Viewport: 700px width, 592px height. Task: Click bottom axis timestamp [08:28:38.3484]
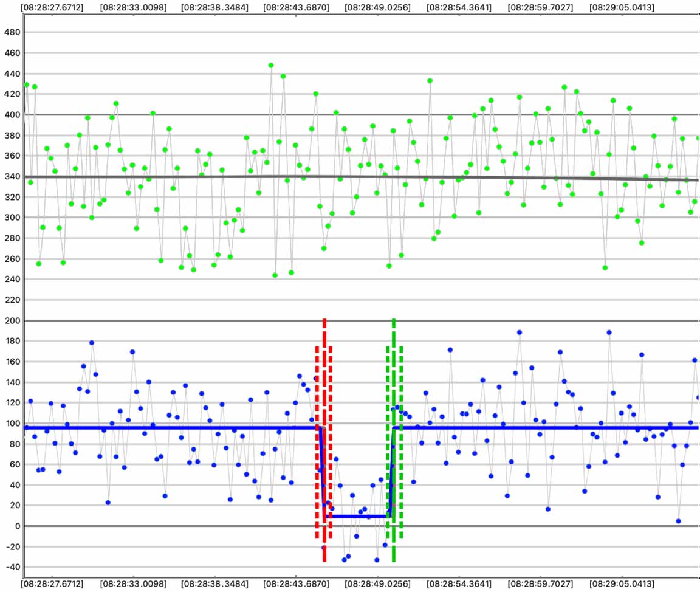[214, 583]
